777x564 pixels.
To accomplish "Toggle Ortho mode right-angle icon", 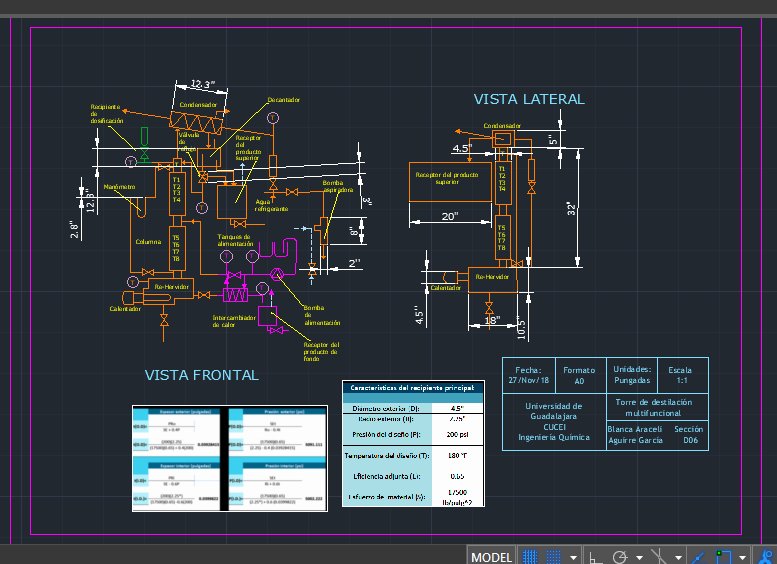I will pyautogui.click(x=595, y=557).
